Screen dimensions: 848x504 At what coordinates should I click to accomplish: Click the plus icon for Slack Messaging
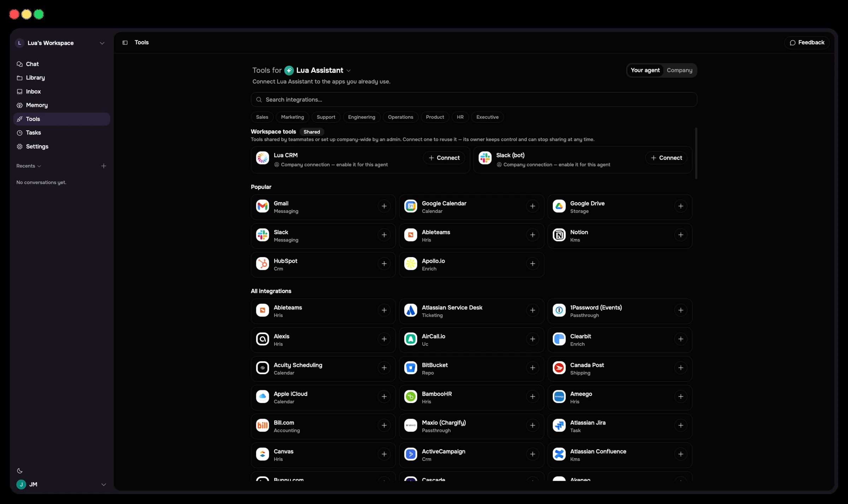[384, 235]
